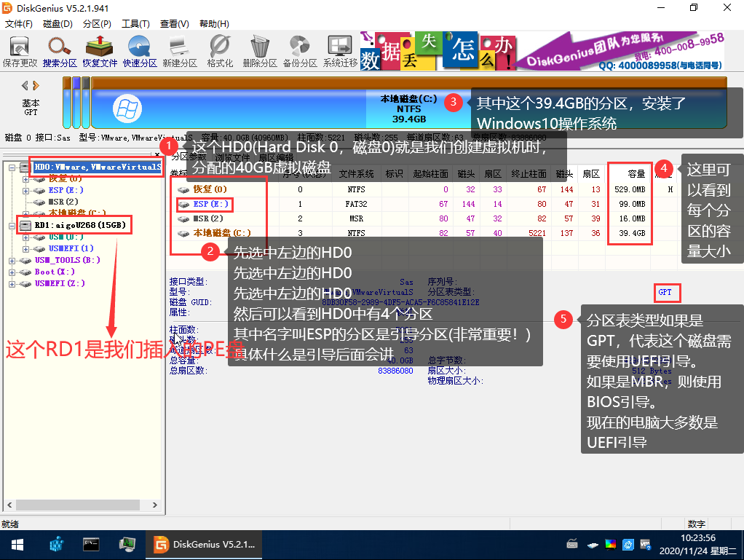The image size is (744, 560).
Task: Expand the USM_TOOLS (B:) tree node
Action: coord(12,261)
